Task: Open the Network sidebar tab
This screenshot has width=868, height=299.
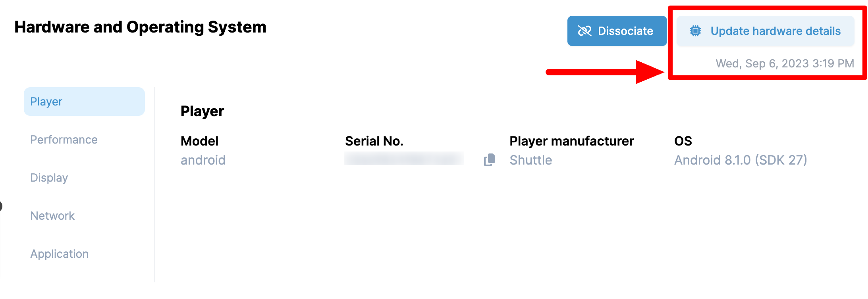Action: tap(52, 216)
